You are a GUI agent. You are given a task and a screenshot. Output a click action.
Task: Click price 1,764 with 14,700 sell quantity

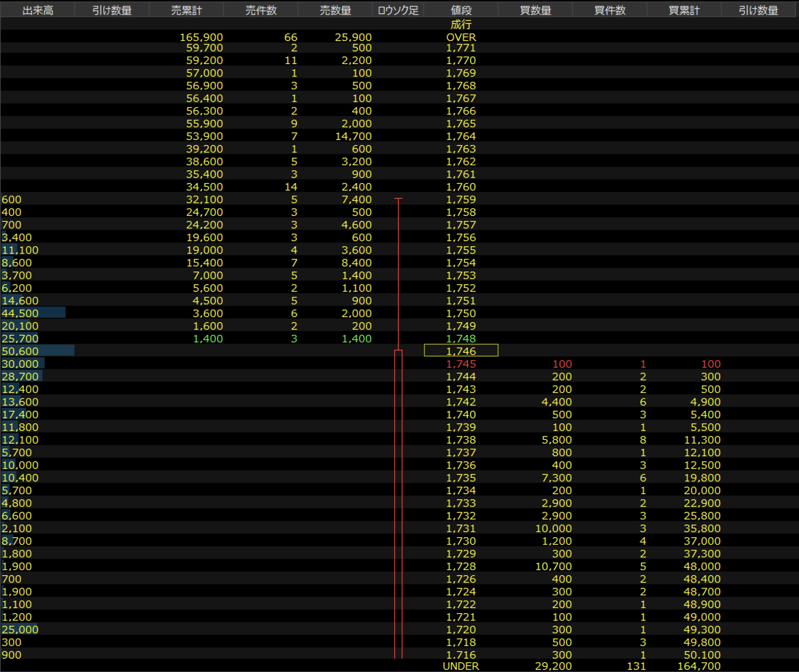(x=461, y=136)
